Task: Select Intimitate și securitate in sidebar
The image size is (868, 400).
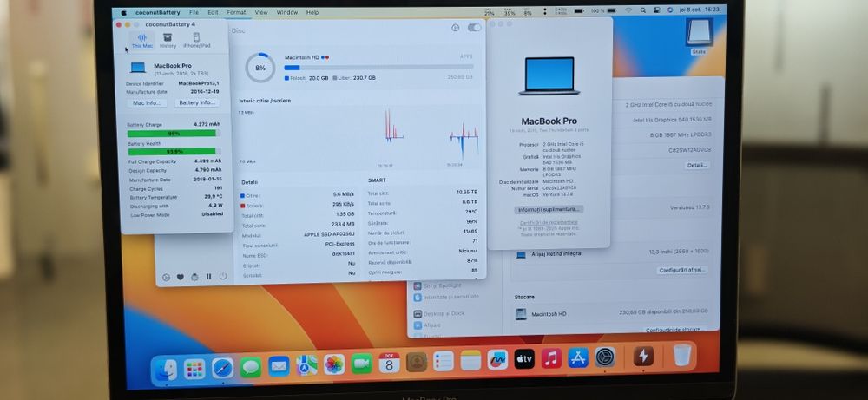Action: (x=445, y=297)
